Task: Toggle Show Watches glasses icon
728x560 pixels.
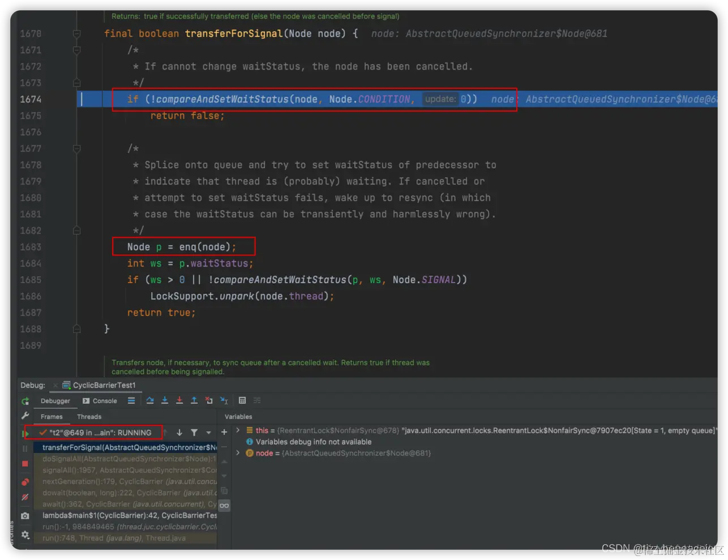Action: click(224, 506)
